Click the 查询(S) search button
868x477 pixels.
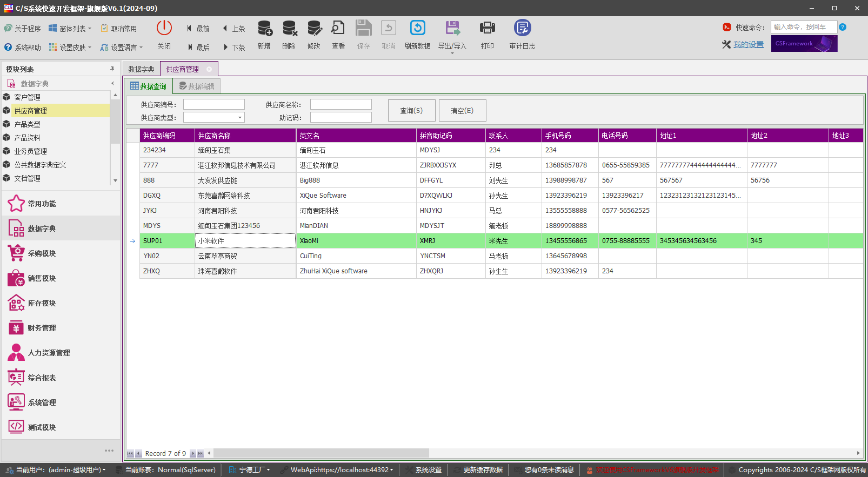click(x=411, y=110)
